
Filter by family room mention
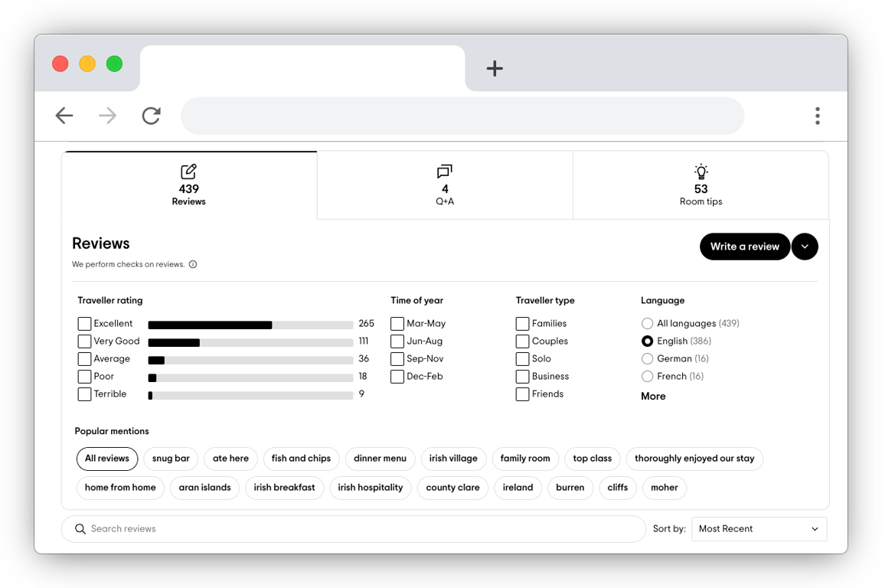pyautogui.click(x=525, y=459)
